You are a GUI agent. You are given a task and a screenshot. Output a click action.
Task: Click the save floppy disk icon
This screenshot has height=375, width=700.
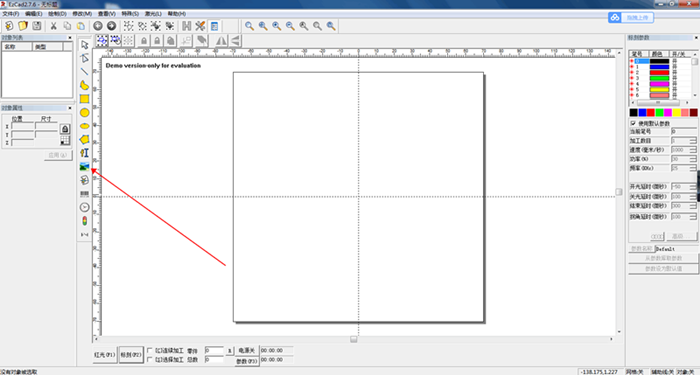[x=37, y=26]
